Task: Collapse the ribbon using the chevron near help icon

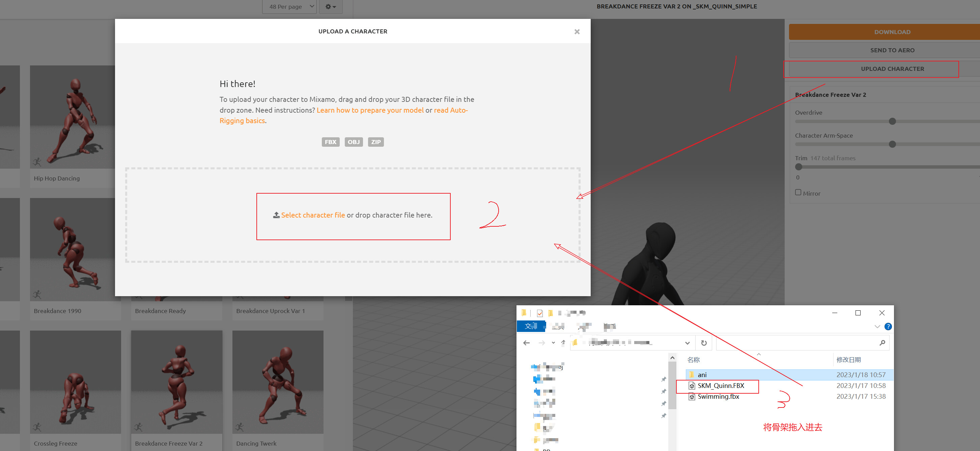Action: [x=877, y=326]
